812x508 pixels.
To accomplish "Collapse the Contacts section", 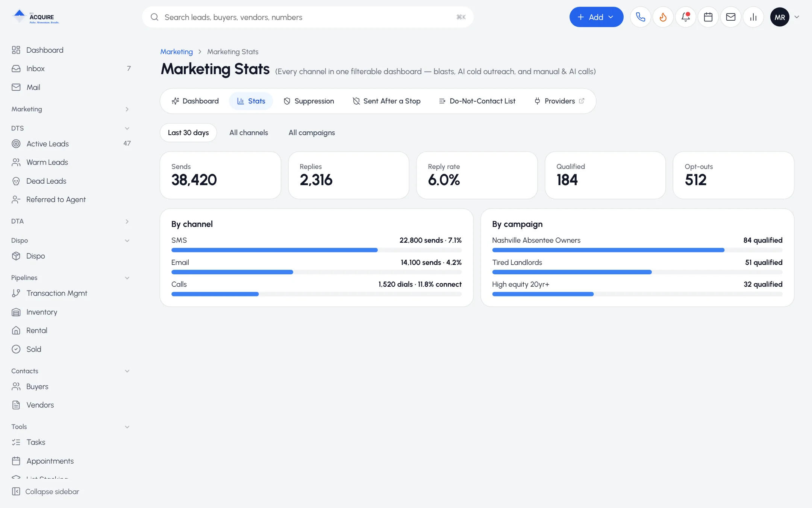I will click(x=71, y=371).
